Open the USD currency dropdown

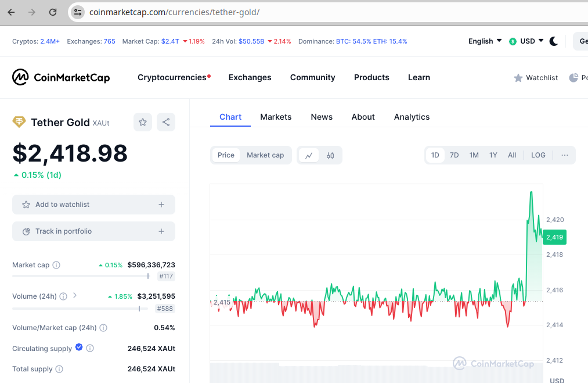pos(526,41)
